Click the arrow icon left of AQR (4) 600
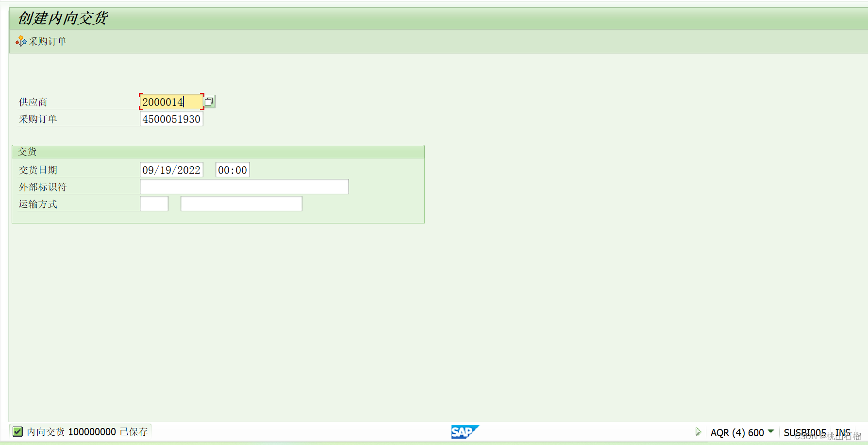The width and height of the screenshot is (868, 445). click(x=698, y=431)
